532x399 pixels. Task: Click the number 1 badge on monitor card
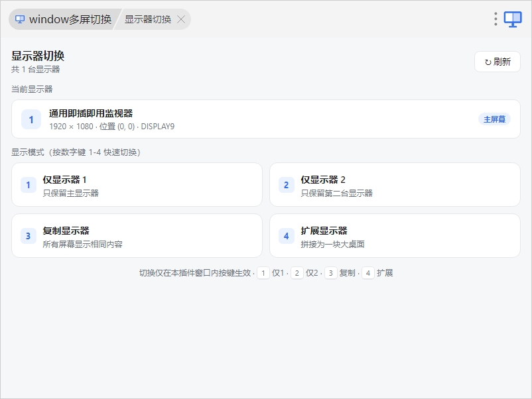pyautogui.click(x=31, y=119)
